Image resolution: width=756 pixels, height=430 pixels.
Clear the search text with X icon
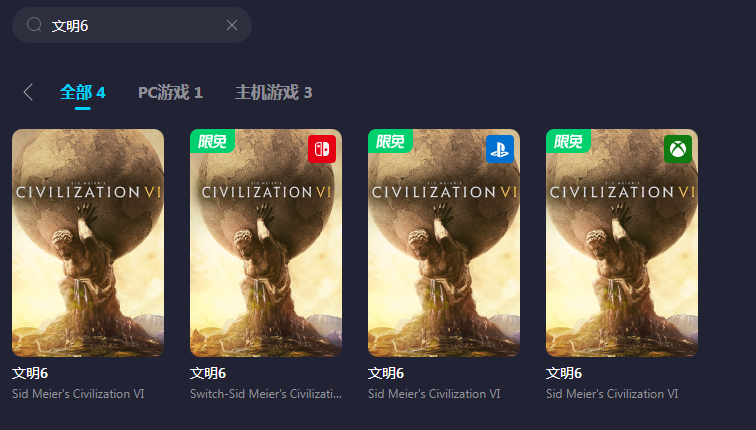(x=232, y=25)
